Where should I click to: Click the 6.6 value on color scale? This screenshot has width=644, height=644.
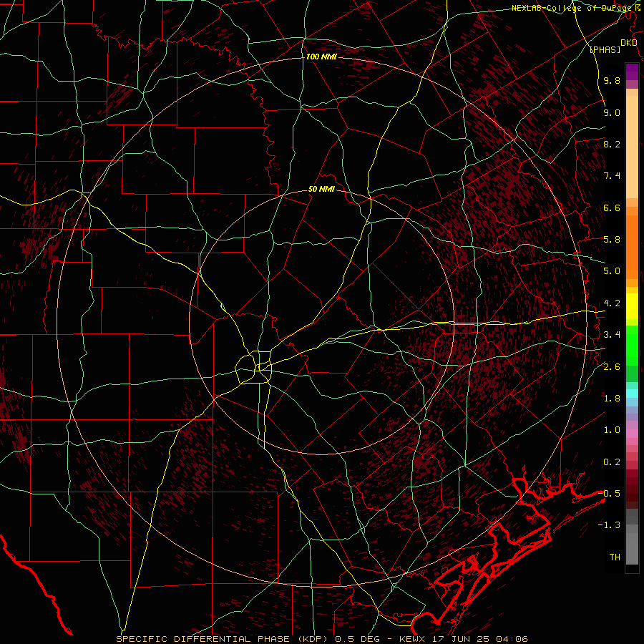pyautogui.click(x=612, y=208)
